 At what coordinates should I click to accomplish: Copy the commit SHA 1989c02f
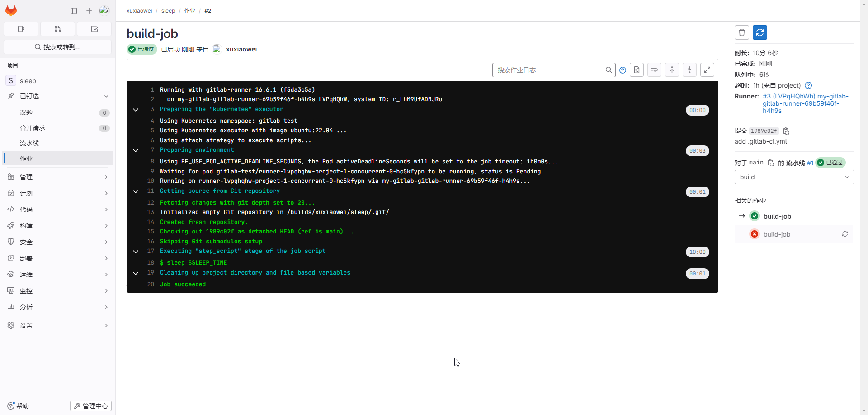click(786, 131)
